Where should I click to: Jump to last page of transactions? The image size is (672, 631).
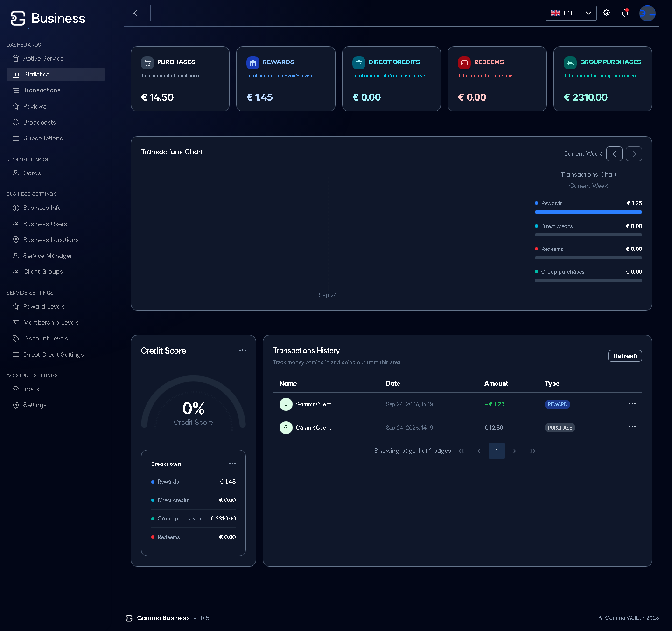[533, 451]
